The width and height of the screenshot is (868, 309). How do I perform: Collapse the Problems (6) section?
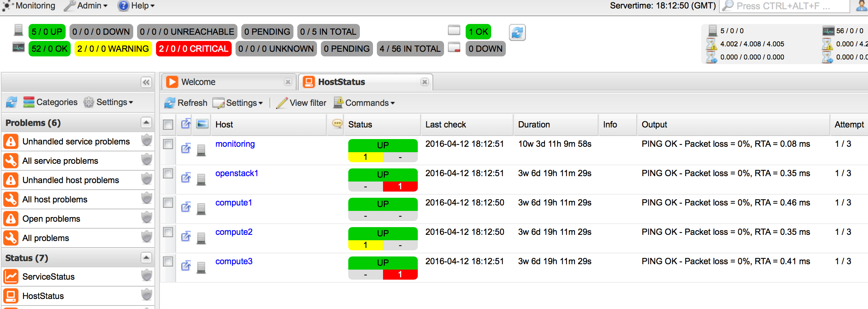(x=146, y=123)
